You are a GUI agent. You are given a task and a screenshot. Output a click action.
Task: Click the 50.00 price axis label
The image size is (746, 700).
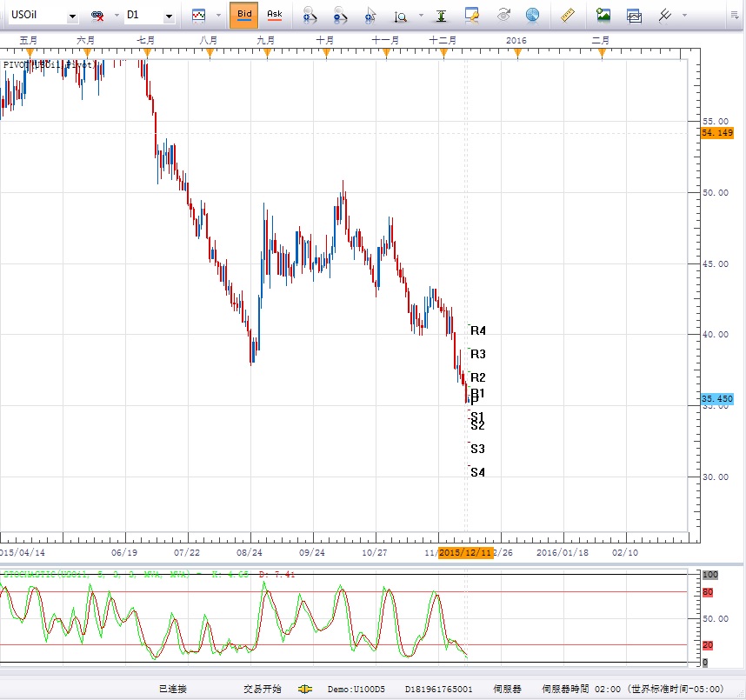point(716,193)
